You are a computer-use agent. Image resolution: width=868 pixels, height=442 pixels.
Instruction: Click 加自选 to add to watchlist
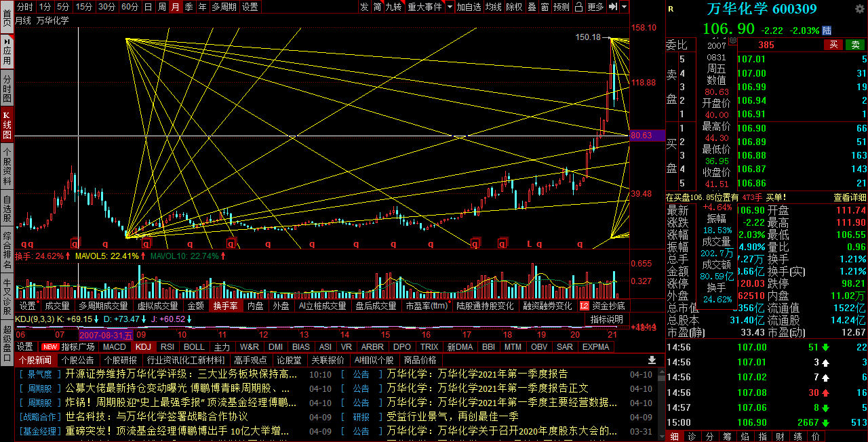[x=469, y=7]
